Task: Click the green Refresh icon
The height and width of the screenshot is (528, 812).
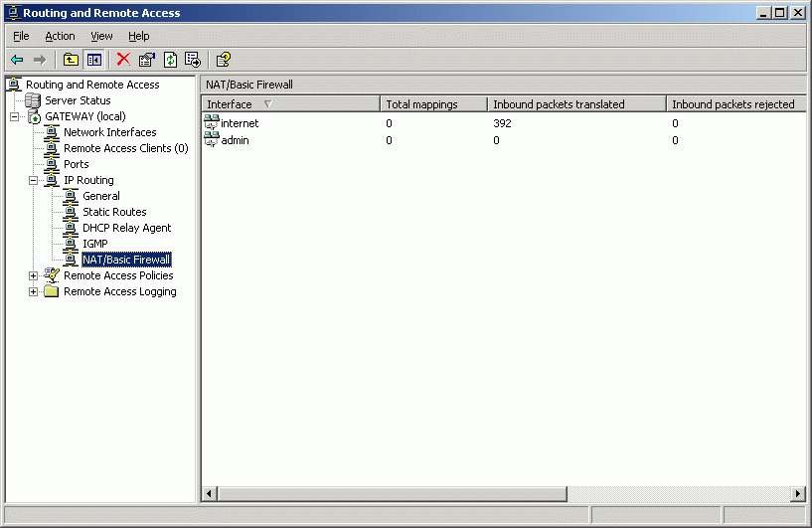Action: (x=170, y=60)
